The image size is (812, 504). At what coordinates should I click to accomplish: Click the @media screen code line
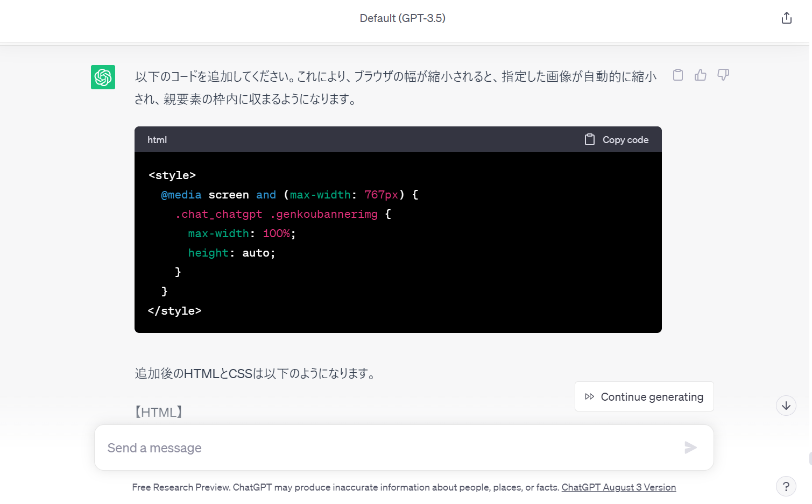point(290,195)
